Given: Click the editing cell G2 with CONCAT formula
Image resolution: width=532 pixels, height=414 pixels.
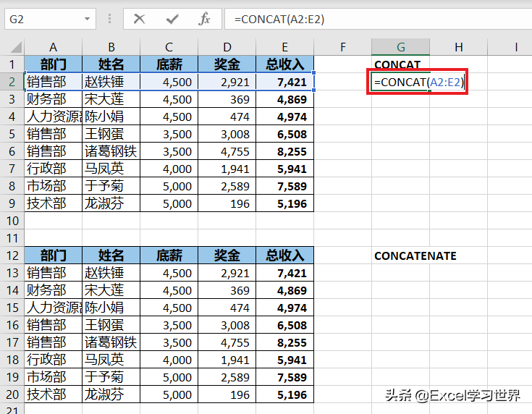Looking at the screenshot, I should click(x=418, y=82).
